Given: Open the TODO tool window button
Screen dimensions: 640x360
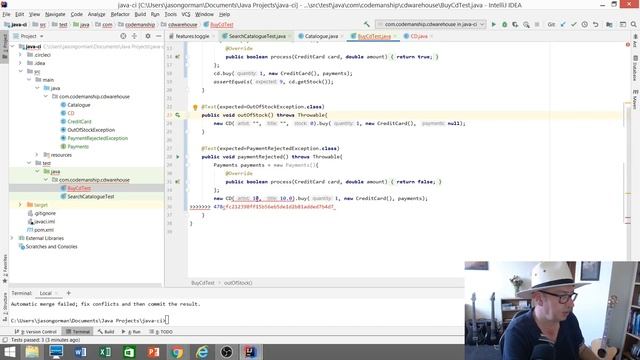Looking at the screenshot, I should pos(161,332).
